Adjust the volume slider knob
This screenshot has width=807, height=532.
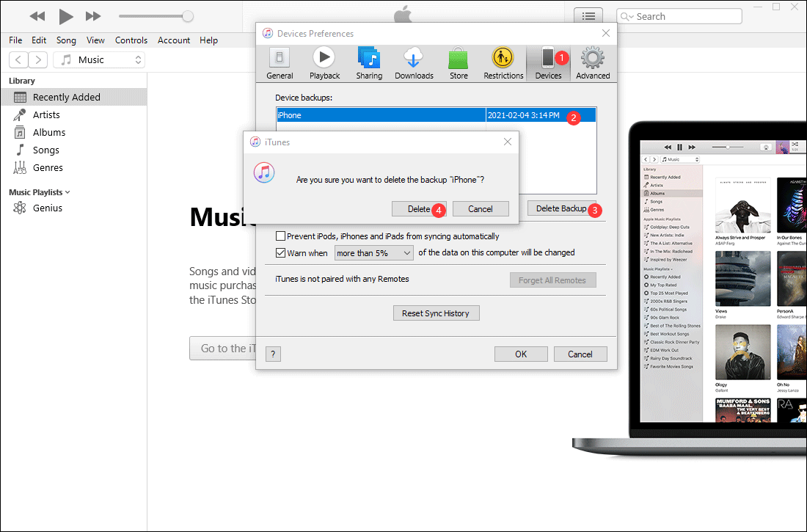click(x=188, y=16)
